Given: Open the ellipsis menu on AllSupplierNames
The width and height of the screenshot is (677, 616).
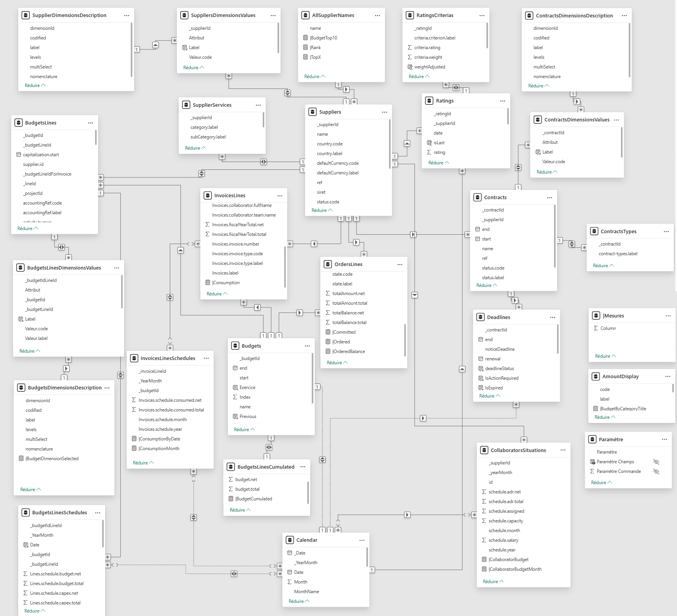Looking at the screenshot, I should click(x=377, y=15).
